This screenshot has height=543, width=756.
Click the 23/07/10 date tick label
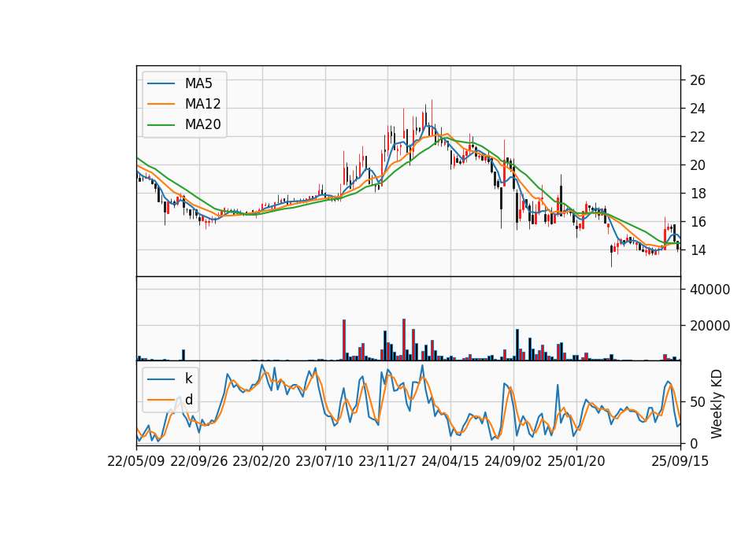coord(324,461)
